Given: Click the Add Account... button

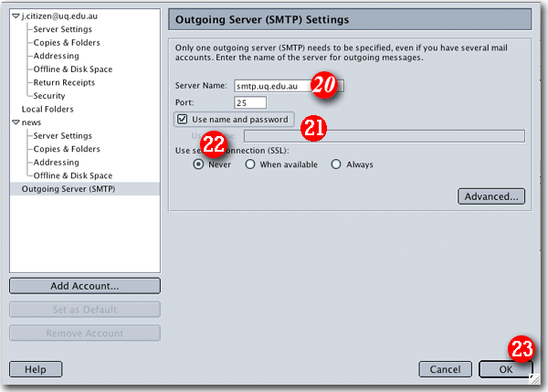Looking at the screenshot, I should point(84,286).
